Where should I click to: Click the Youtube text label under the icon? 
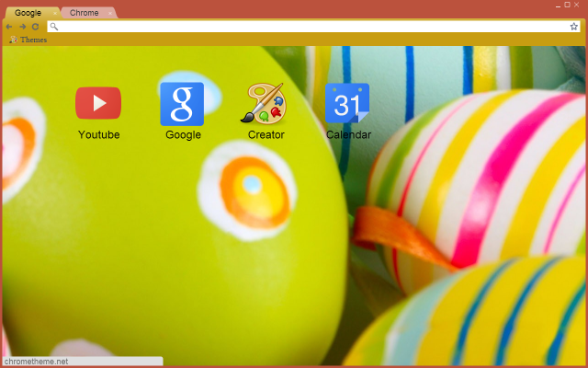[98, 134]
